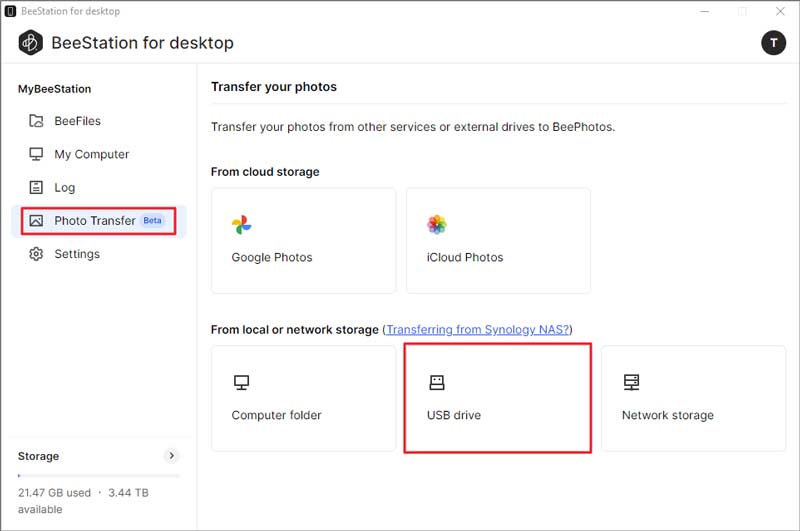Expand the Storage details chevron

tap(172, 456)
